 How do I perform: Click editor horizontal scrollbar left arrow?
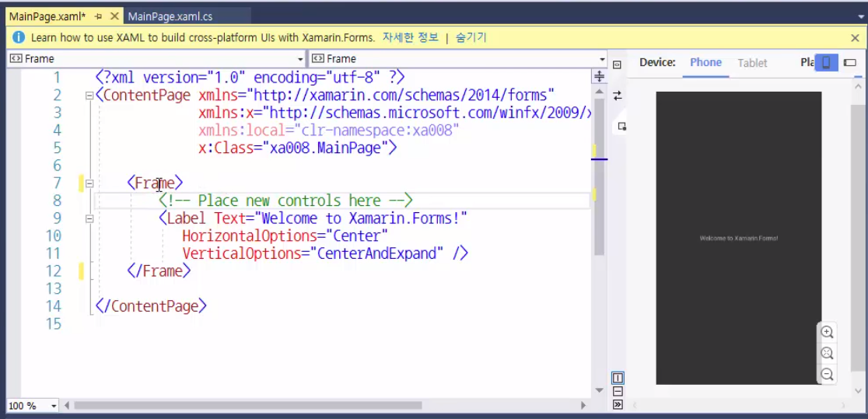pos(67,406)
